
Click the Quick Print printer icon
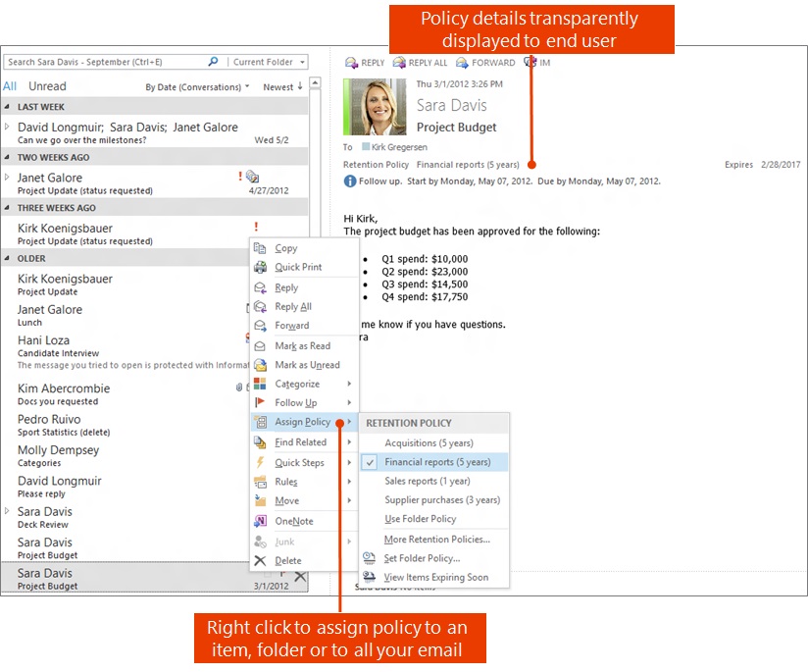pyautogui.click(x=260, y=267)
